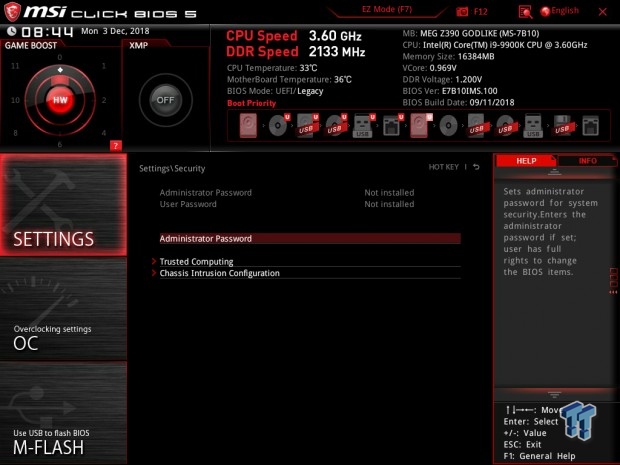This screenshot has height=465, width=620.
Task: Select the legacy USB key boot icon without U badge
Action: 533,126
